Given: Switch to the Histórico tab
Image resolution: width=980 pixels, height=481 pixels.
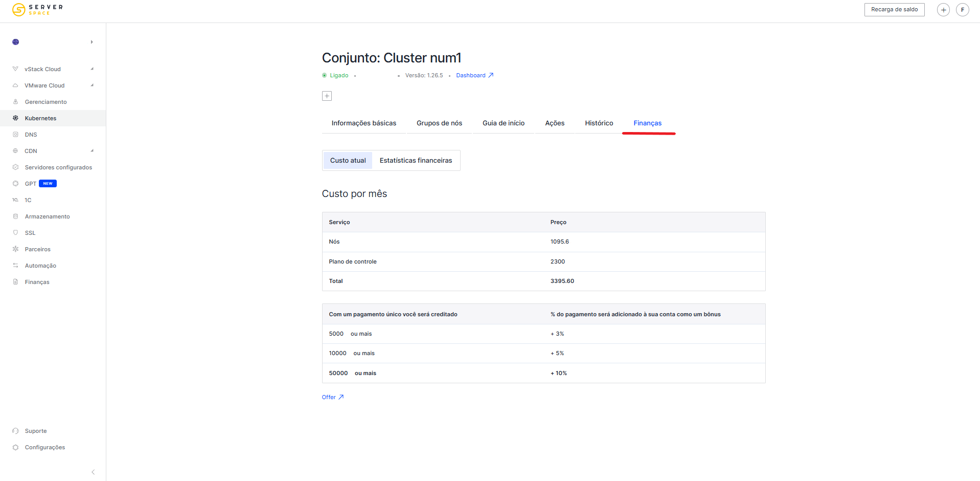Looking at the screenshot, I should 599,123.
